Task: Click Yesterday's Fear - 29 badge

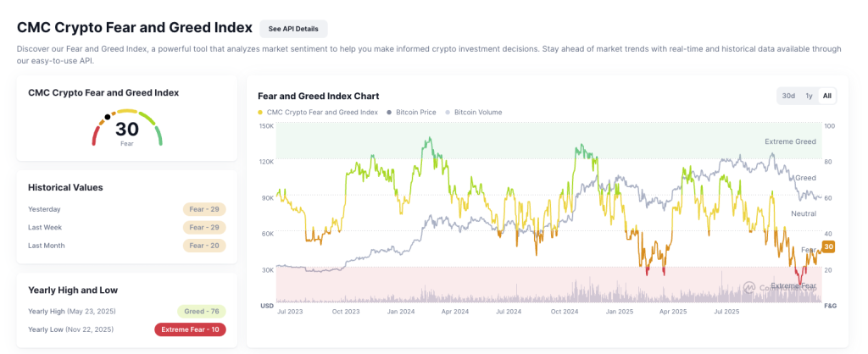Action: [204, 209]
